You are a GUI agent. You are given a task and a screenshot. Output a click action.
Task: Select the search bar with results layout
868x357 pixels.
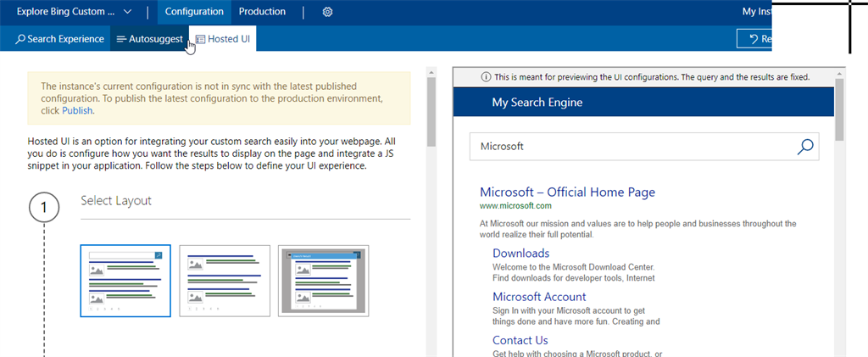[x=125, y=281]
